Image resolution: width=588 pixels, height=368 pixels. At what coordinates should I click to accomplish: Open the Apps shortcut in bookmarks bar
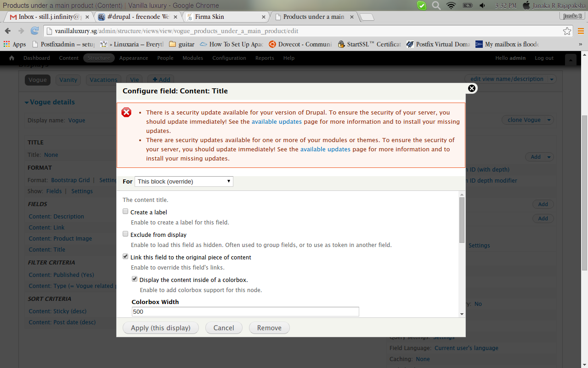coord(15,44)
